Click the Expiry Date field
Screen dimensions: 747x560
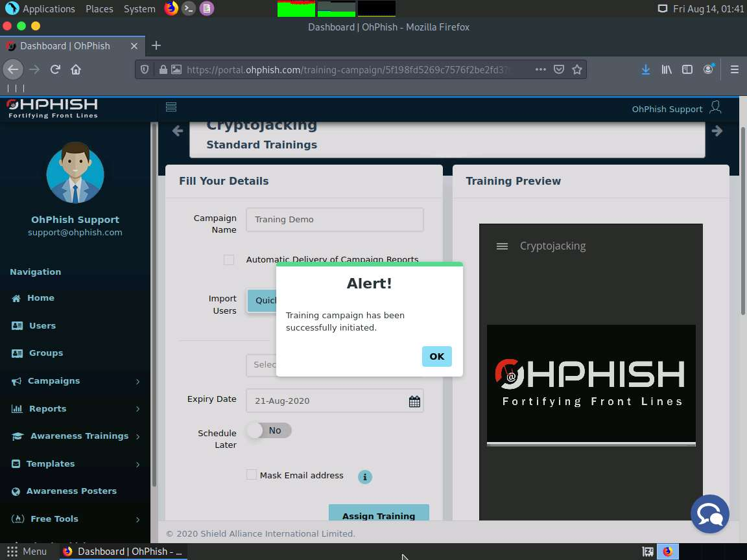pos(335,401)
